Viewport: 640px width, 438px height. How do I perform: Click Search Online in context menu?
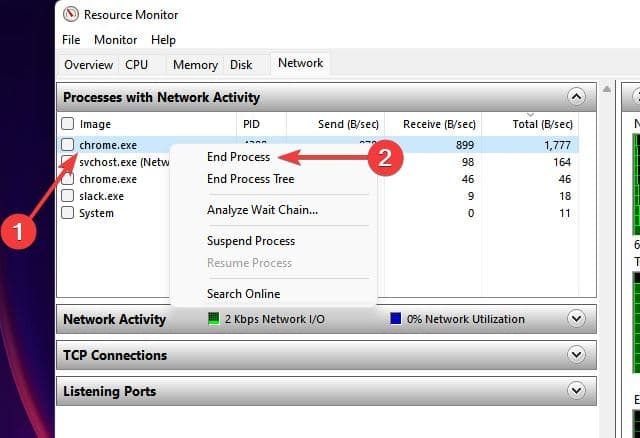tap(243, 294)
